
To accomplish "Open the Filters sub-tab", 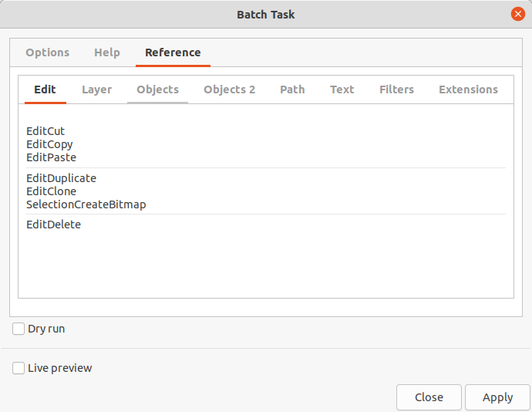I will point(396,89).
